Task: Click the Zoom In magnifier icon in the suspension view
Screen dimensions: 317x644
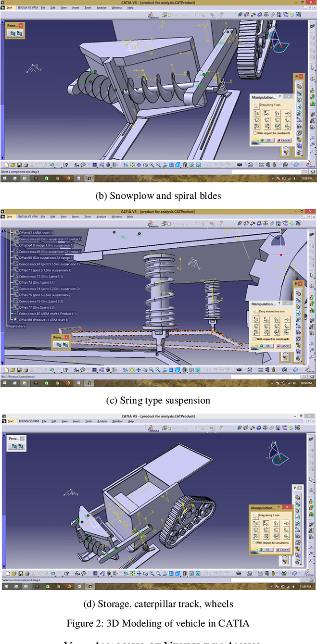Action: point(152,369)
